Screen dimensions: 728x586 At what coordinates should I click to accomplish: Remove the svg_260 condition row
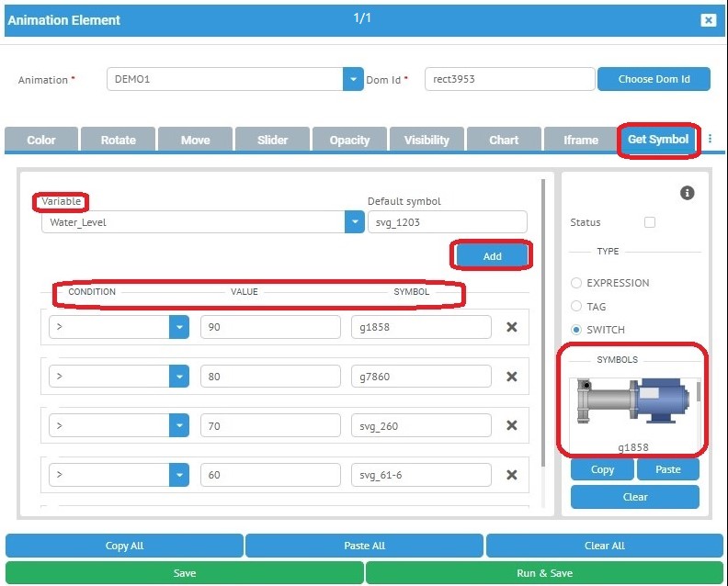pyautogui.click(x=512, y=425)
